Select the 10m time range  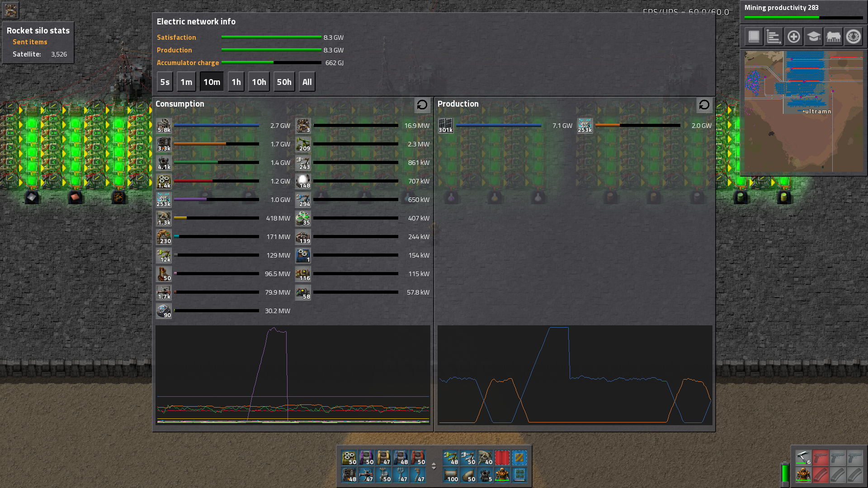212,82
